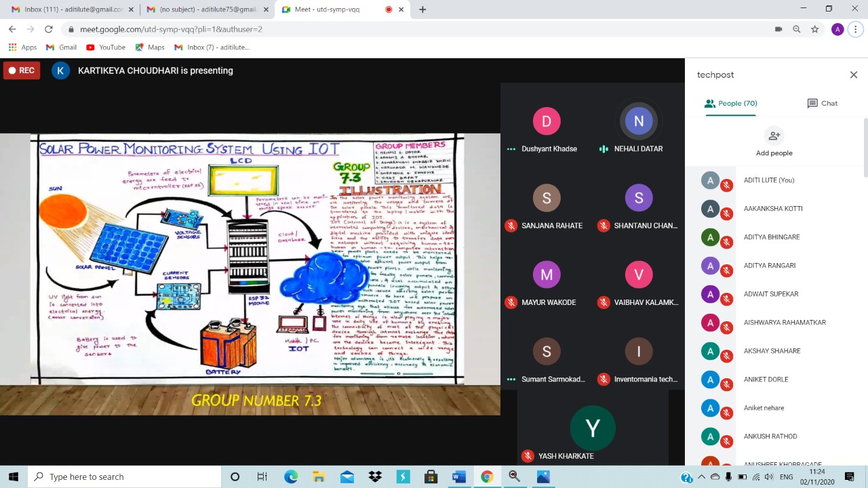Screen dimensions: 868x488
Task: Open the Windows notification center
Action: (849, 476)
